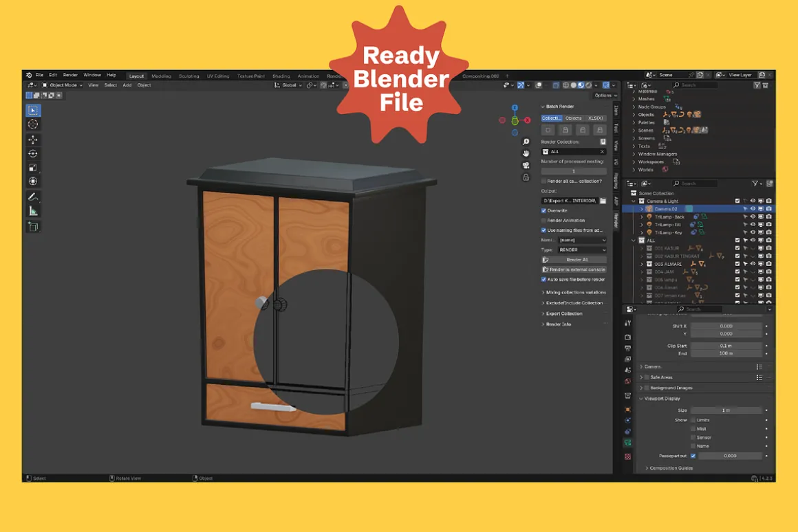
Task: Toggle Auto save file before render
Action: pyautogui.click(x=543, y=279)
